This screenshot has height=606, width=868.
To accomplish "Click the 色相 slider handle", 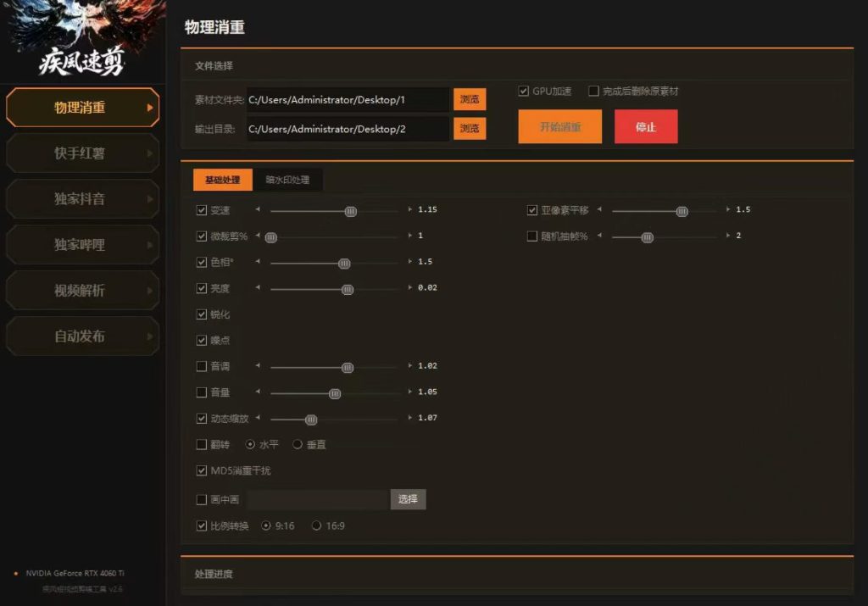I will [x=344, y=264].
